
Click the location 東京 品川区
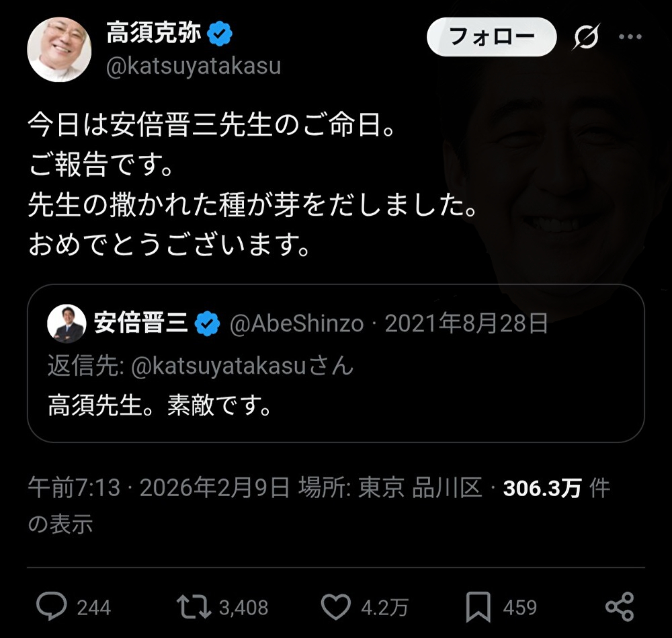[420, 487]
